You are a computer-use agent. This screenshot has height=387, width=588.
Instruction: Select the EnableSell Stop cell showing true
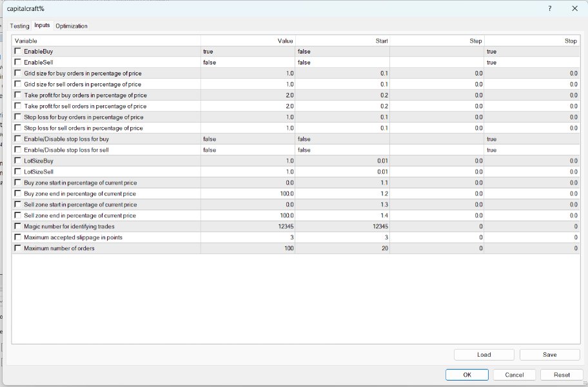click(532, 63)
